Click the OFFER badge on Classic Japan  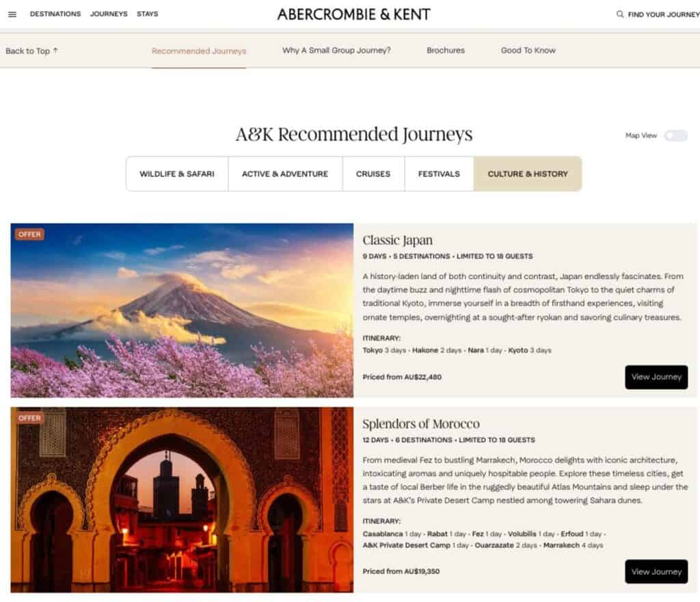tap(29, 234)
